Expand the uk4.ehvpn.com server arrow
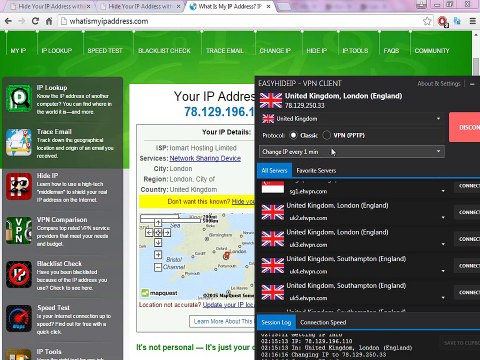Viewport: 480px width, 360px height. 443,271
